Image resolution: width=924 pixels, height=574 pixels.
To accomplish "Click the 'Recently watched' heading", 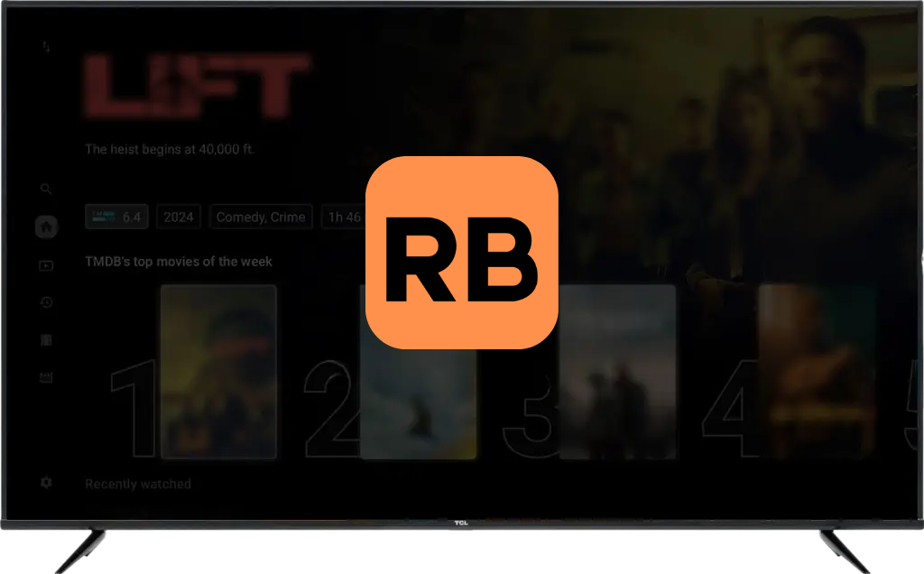I will pos(138,485).
